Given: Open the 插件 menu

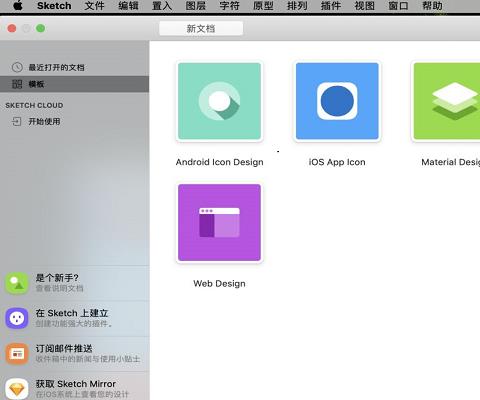Looking at the screenshot, I should (x=331, y=6).
